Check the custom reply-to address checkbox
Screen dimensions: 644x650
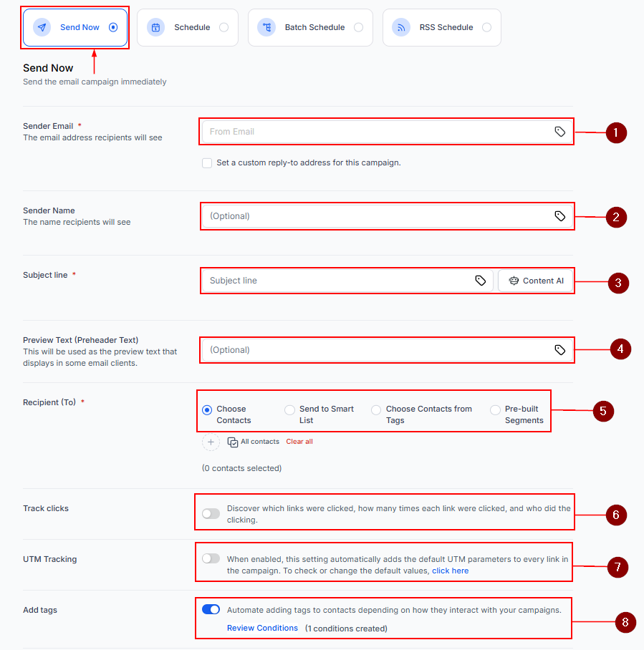[207, 163]
